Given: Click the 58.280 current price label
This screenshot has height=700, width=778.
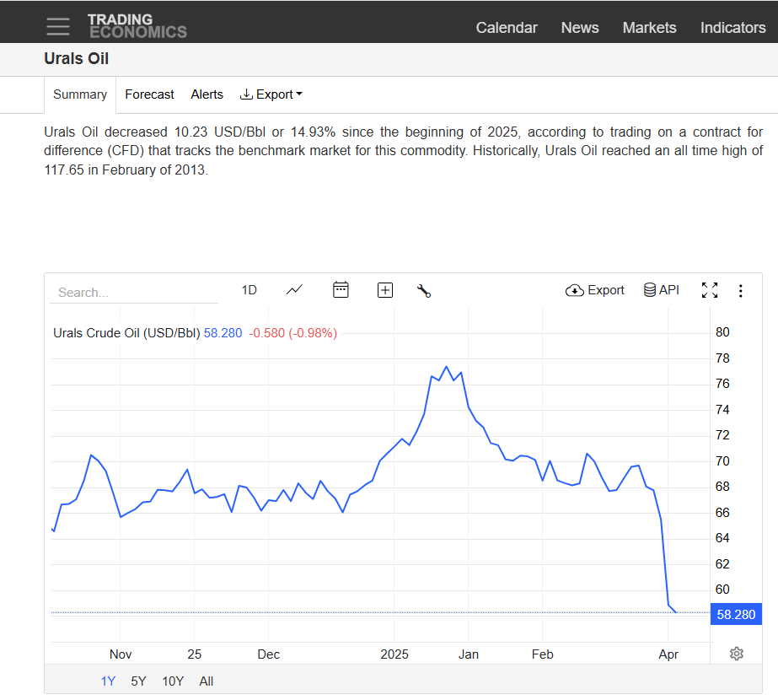Looking at the screenshot, I should [x=736, y=615].
